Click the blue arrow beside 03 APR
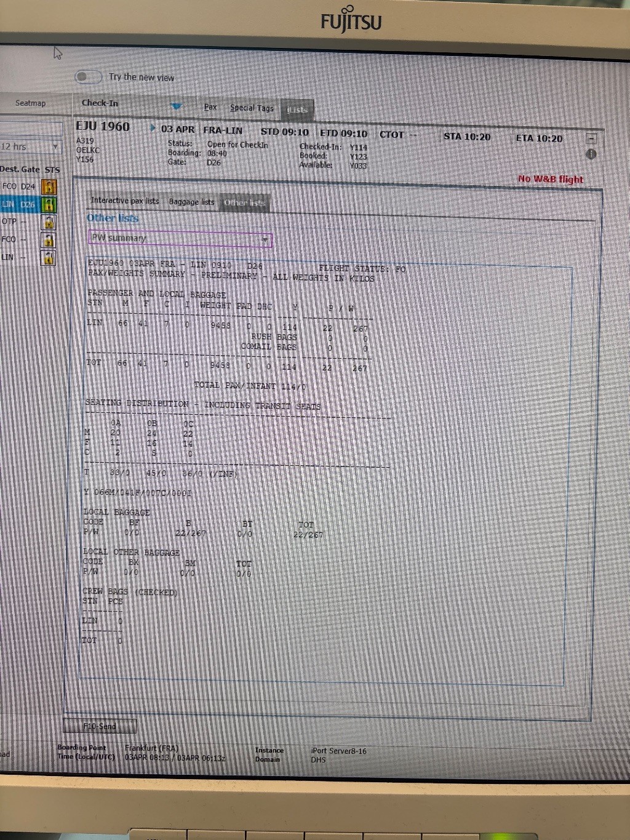 pos(153,129)
